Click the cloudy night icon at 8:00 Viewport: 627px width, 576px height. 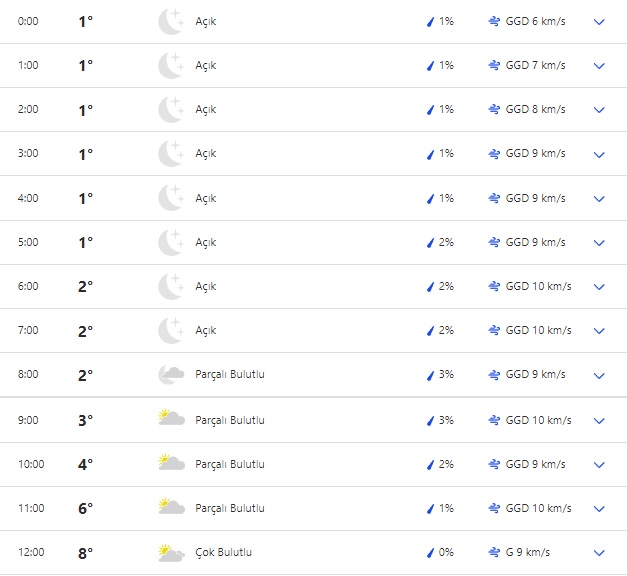(171, 375)
